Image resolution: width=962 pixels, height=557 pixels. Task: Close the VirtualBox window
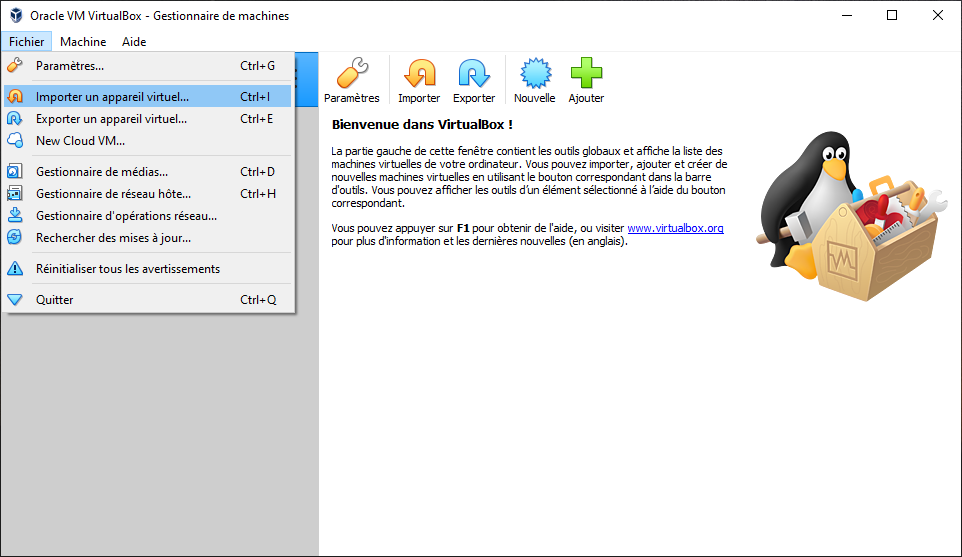[x=937, y=15]
